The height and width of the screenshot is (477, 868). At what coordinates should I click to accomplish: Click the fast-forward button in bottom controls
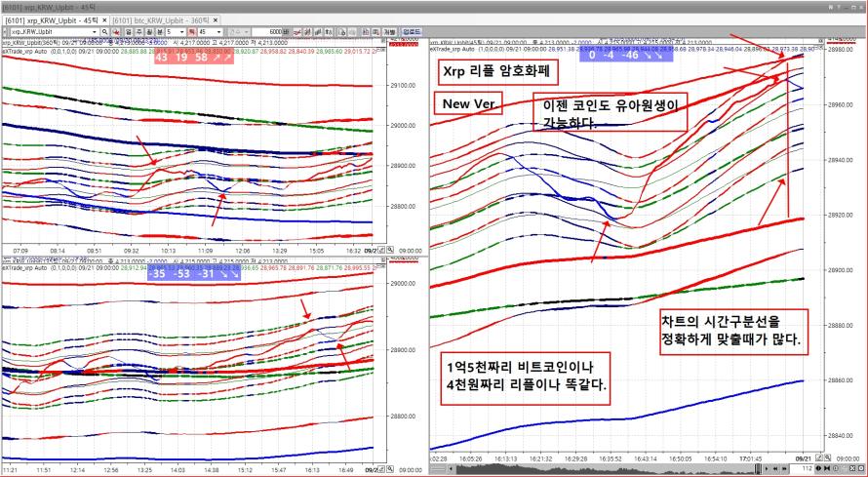coord(784,468)
